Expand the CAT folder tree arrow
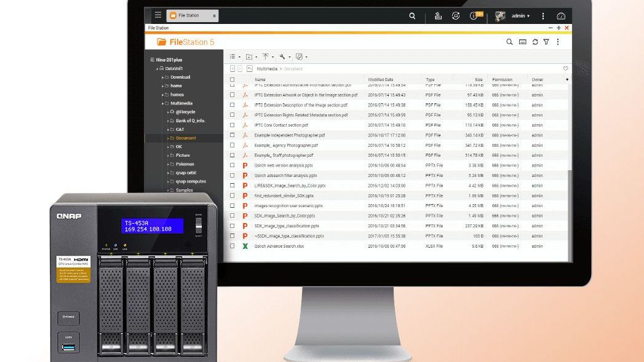The height and width of the screenshot is (362, 644). (x=168, y=129)
